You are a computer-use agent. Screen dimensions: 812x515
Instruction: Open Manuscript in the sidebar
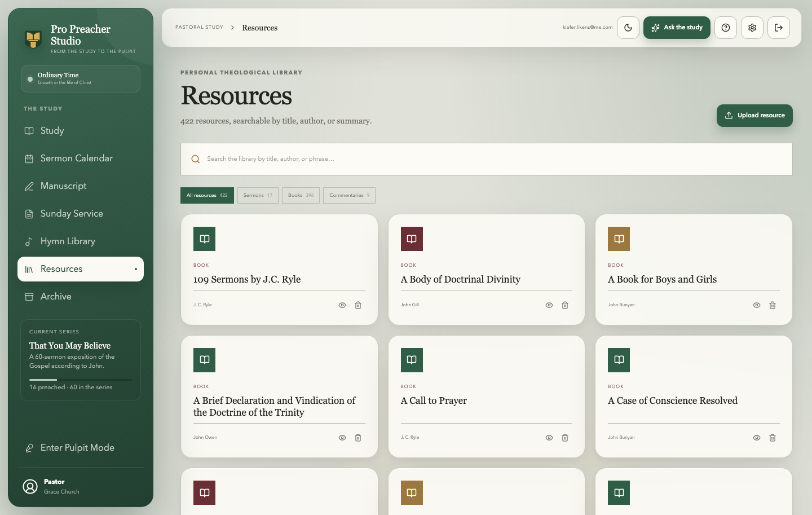(81, 186)
